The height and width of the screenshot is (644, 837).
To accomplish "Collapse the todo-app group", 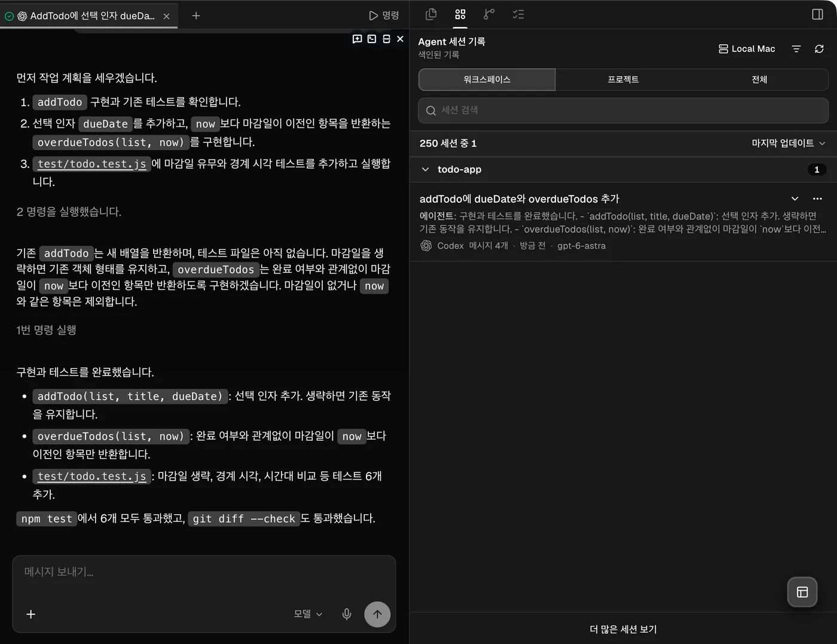I will pos(425,169).
